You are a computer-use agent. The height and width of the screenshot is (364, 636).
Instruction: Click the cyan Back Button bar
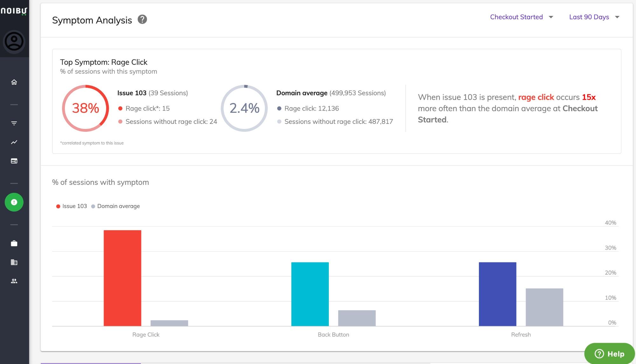click(x=310, y=294)
